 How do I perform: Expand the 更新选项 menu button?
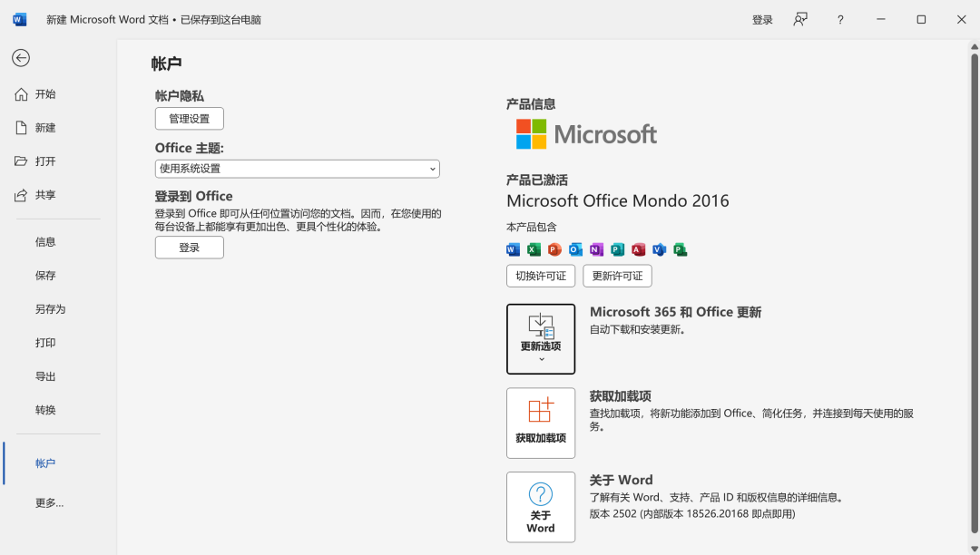coord(541,339)
